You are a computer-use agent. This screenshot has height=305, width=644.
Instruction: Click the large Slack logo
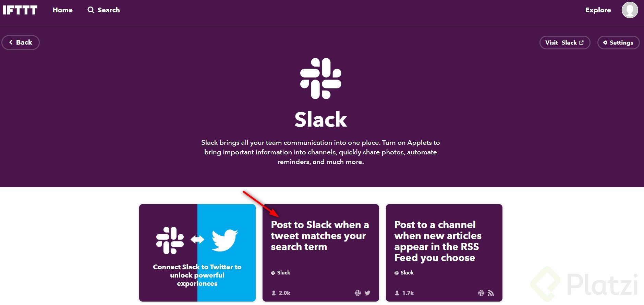321,79
